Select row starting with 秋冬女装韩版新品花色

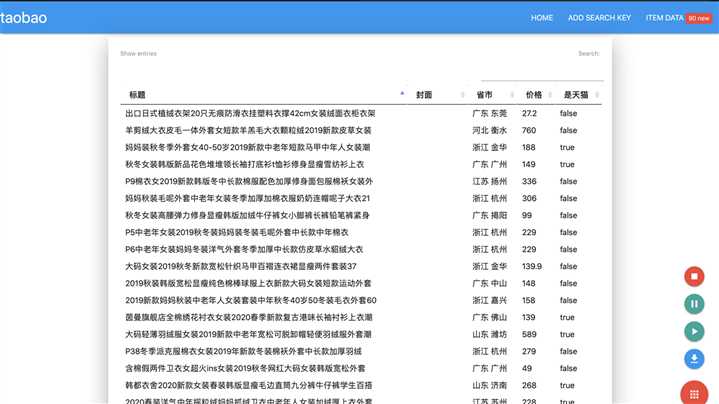[361, 164]
